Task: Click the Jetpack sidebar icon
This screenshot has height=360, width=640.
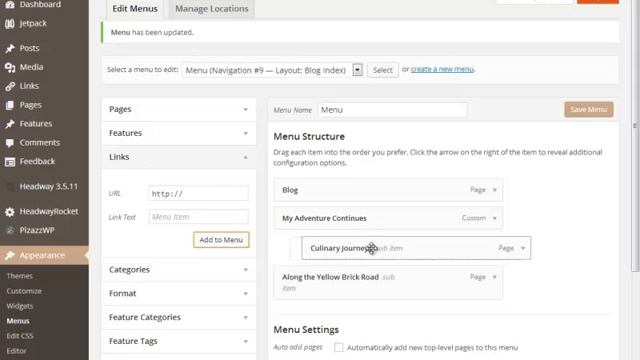Action: coord(10,24)
